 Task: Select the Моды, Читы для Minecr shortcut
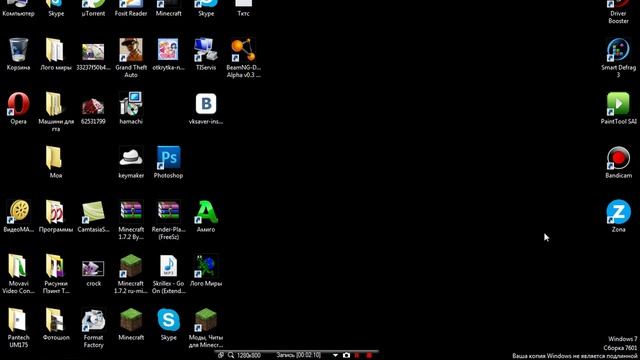(x=206, y=320)
